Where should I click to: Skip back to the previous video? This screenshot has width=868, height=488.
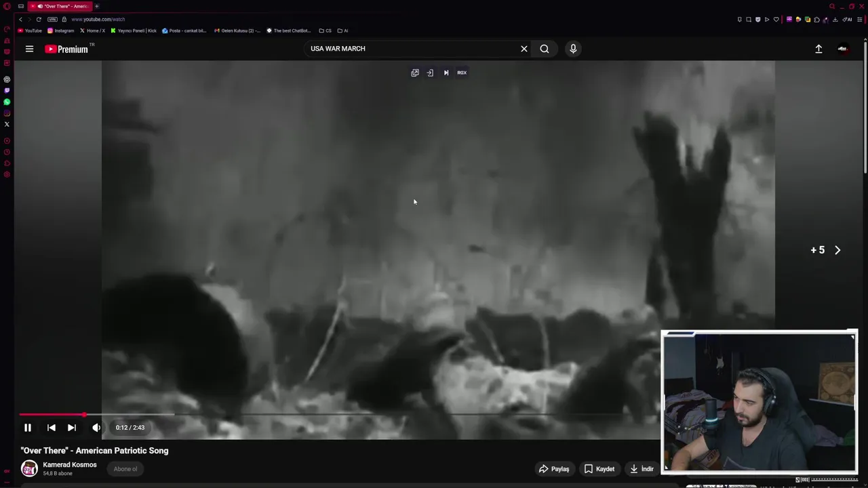click(51, 428)
